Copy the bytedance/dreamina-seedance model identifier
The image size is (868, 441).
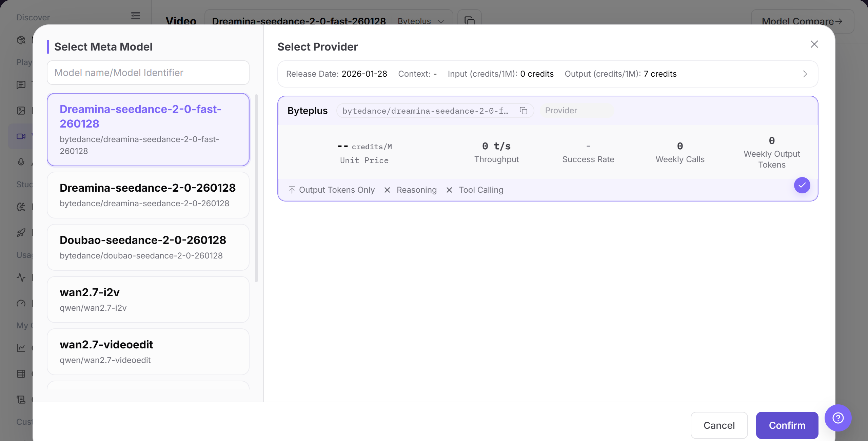524,111
